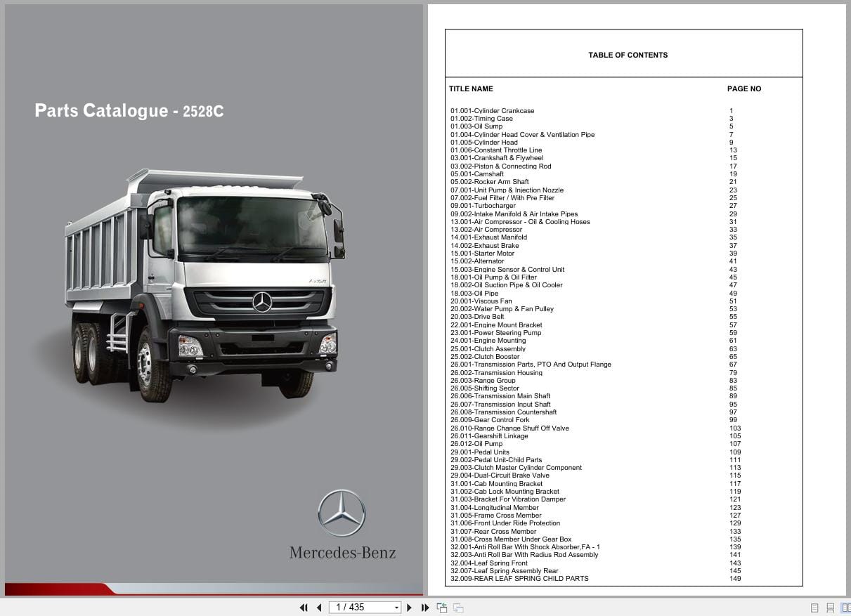Select entry '26.006-Transmission Main Shaft'
851x616 pixels.
click(x=500, y=396)
